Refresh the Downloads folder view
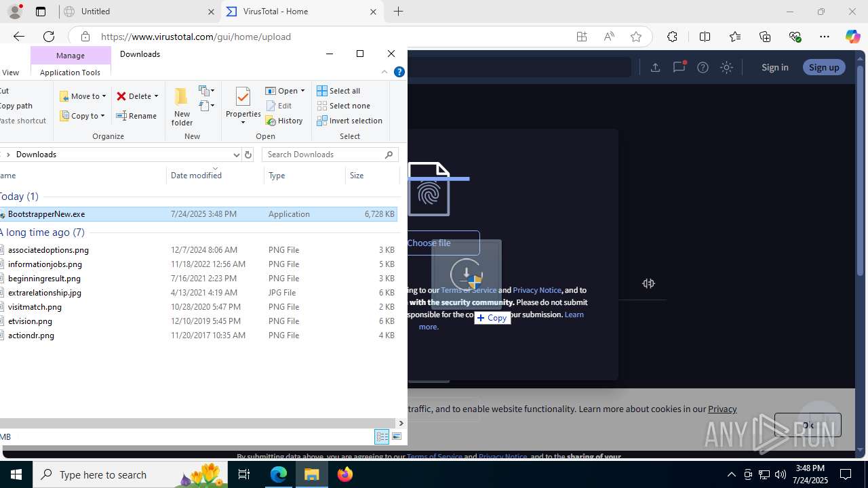Viewport: 868px width, 488px height. pos(248,155)
